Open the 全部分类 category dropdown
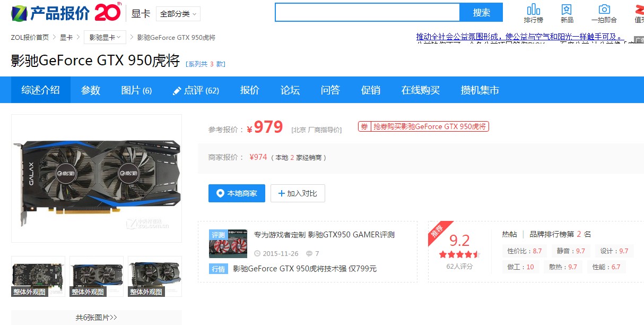The height and width of the screenshot is (325, 644). click(x=178, y=14)
